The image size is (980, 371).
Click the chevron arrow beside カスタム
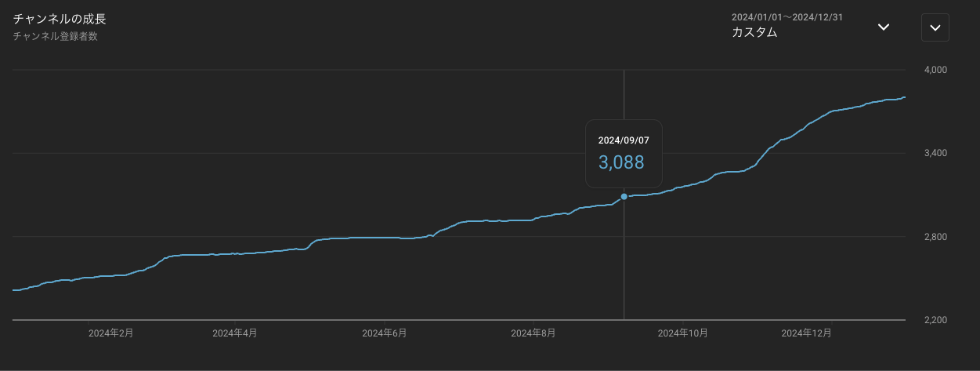883,27
